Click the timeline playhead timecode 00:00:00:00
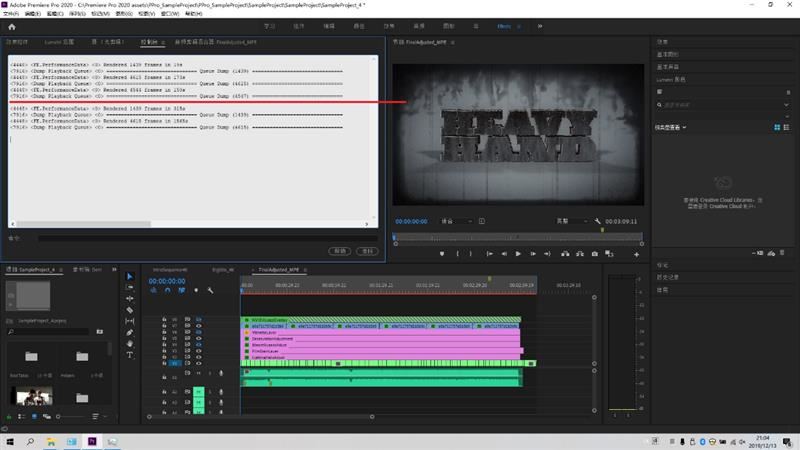The image size is (800, 450). [x=167, y=281]
